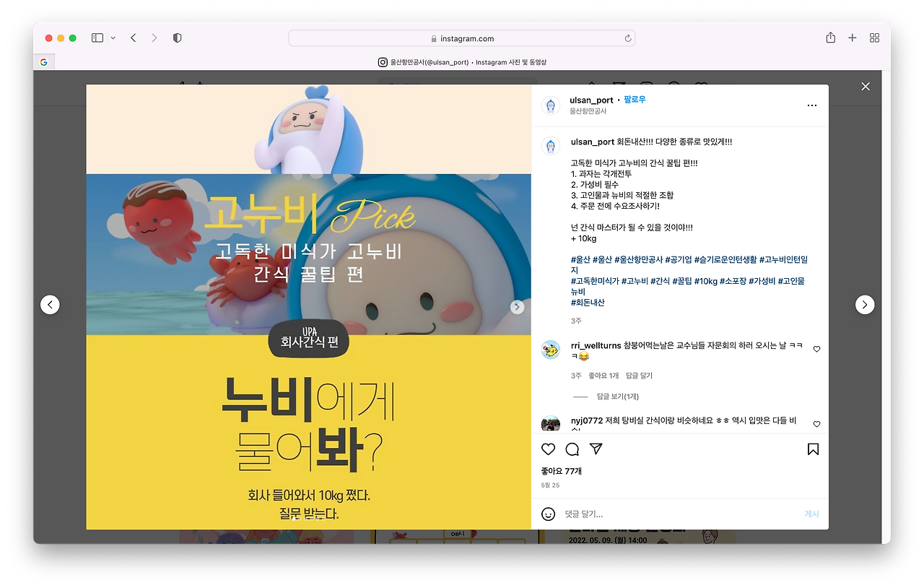Reload the page with Safari's refresh icon
924x588 pixels.
pyautogui.click(x=627, y=38)
